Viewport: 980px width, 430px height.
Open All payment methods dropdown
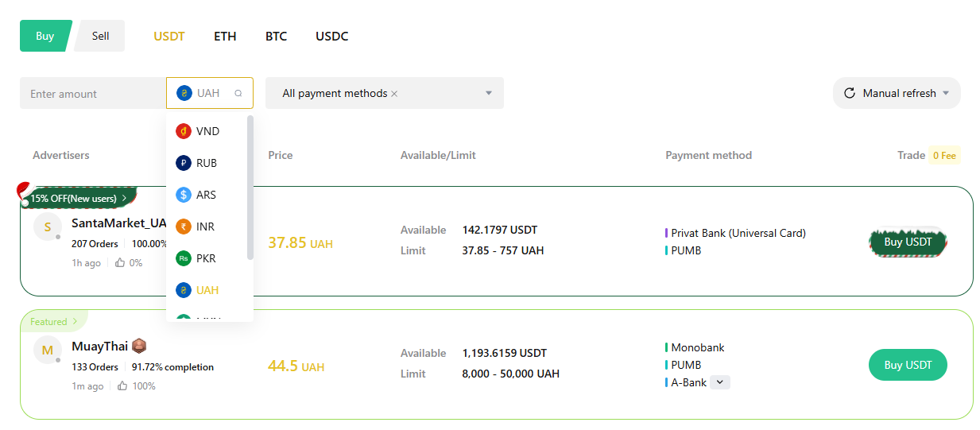coord(385,93)
